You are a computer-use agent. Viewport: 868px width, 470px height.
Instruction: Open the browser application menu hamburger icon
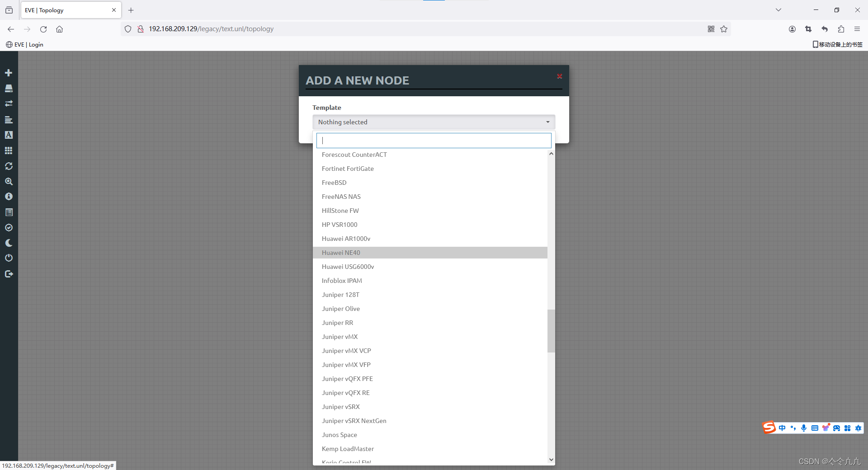coord(857,29)
